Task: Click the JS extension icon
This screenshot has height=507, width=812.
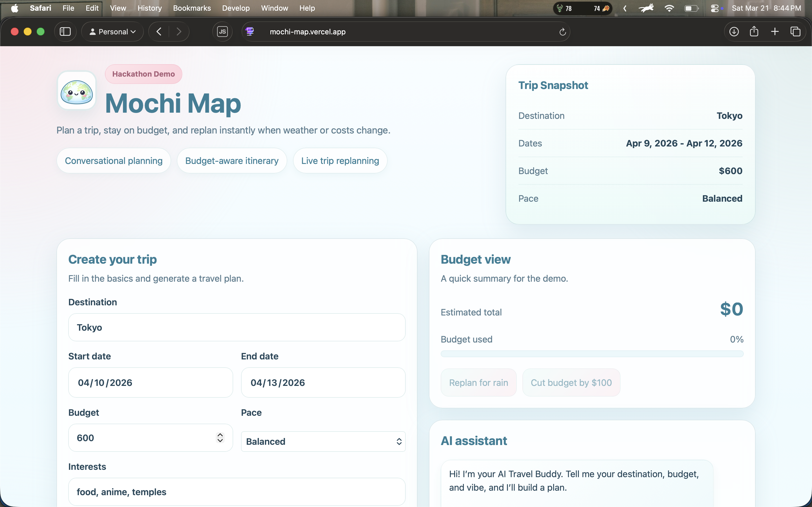Action: [222, 32]
